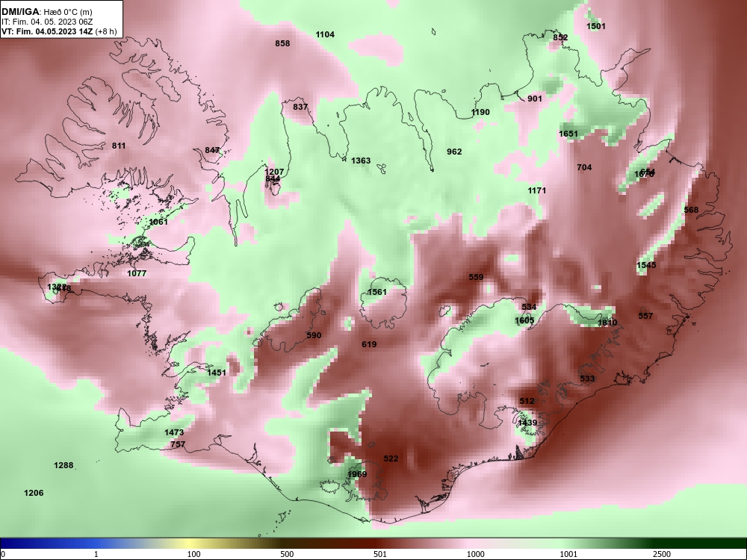Click the 1104 map value
This screenshot has height=560, width=747.
pyautogui.click(x=325, y=34)
